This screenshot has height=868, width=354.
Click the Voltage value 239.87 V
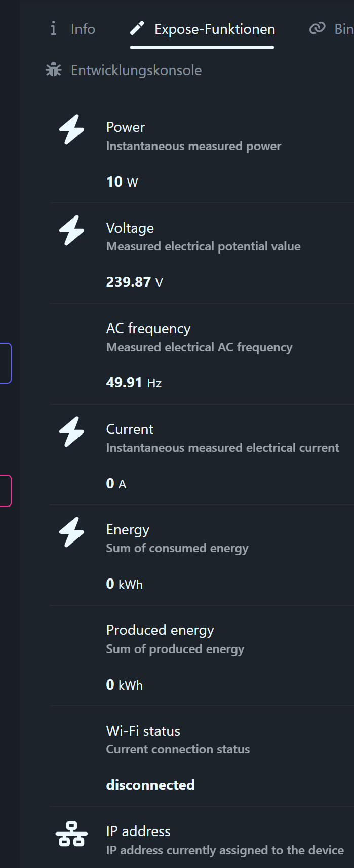(134, 282)
